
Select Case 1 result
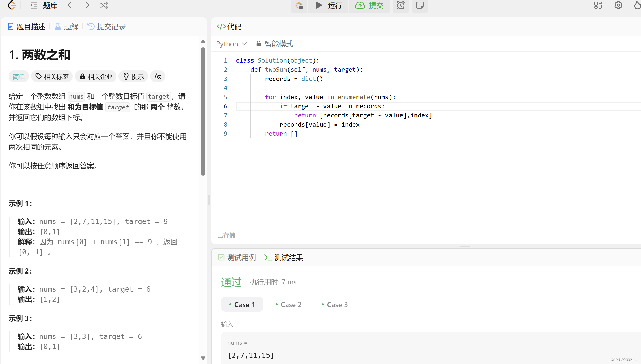click(242, 304)
